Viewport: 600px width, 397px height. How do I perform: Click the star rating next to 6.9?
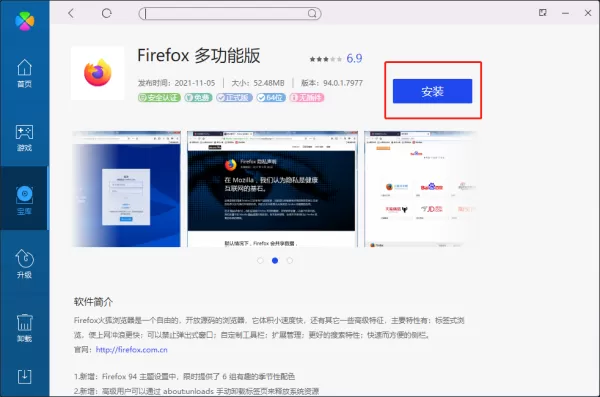(326, 59)
